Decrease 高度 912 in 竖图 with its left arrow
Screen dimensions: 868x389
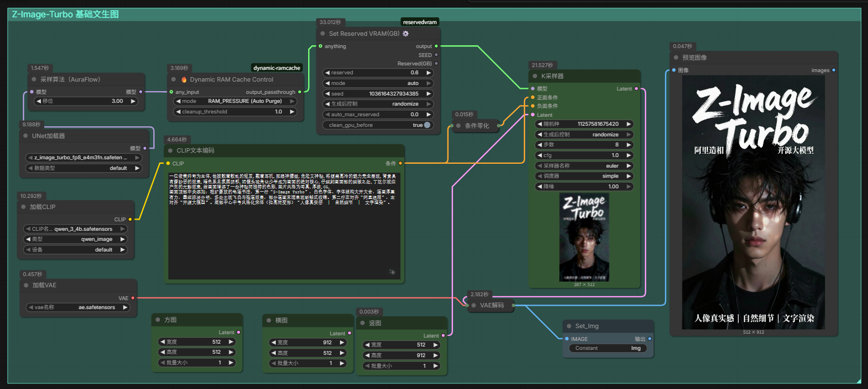(367, 355)
